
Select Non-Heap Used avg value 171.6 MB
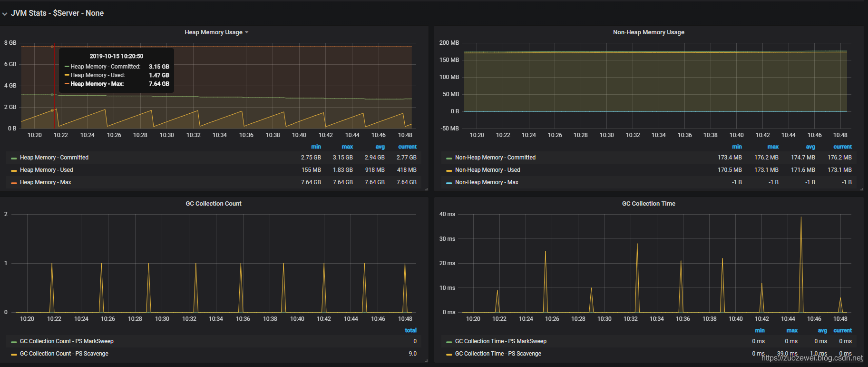coord(803,170)
